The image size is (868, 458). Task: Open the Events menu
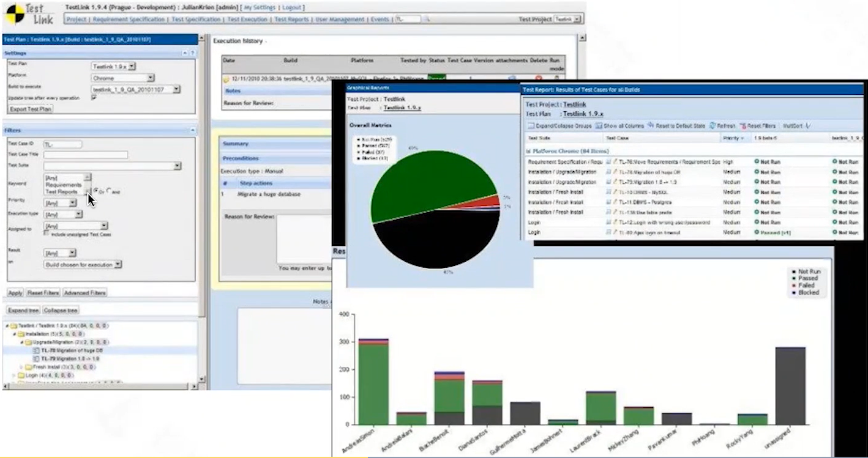click(x=380, y=20)
